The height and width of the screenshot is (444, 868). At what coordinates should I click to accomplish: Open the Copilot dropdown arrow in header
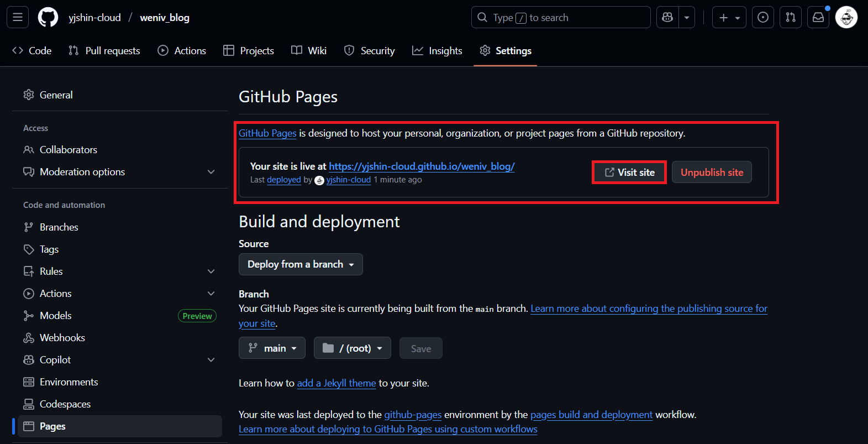coord(687,17)
